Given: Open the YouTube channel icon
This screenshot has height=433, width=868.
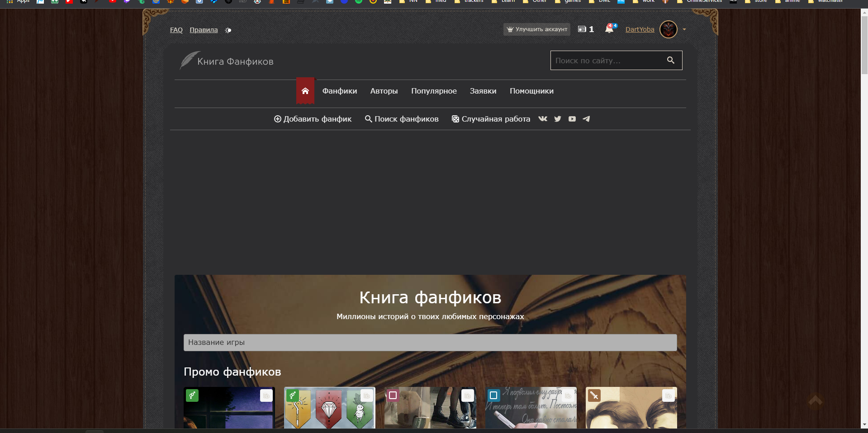Looking at the screenshot, I should click(x=572, y=119).
